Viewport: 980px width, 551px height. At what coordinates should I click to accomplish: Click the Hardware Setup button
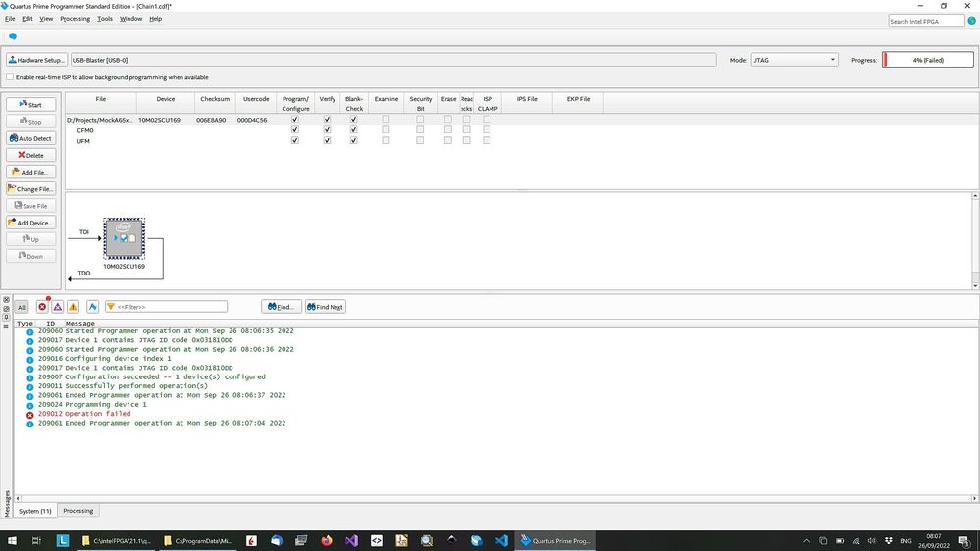point(36,60)
